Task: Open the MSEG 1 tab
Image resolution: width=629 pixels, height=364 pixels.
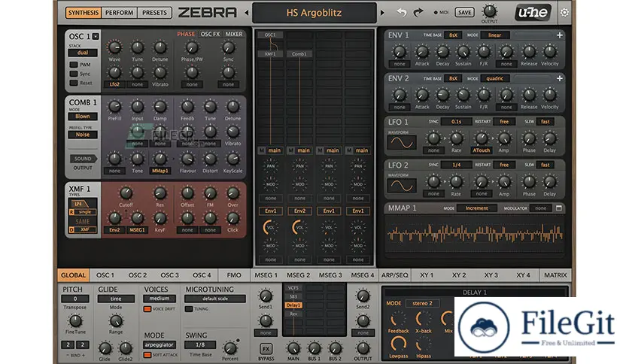Action: pyautogui.click(x=266, y=275)
